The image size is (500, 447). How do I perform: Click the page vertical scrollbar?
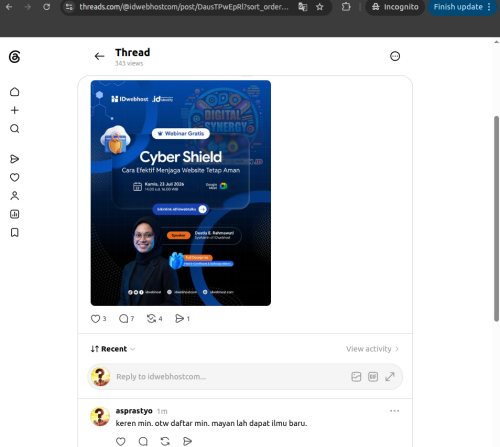(x=496, y=219)
